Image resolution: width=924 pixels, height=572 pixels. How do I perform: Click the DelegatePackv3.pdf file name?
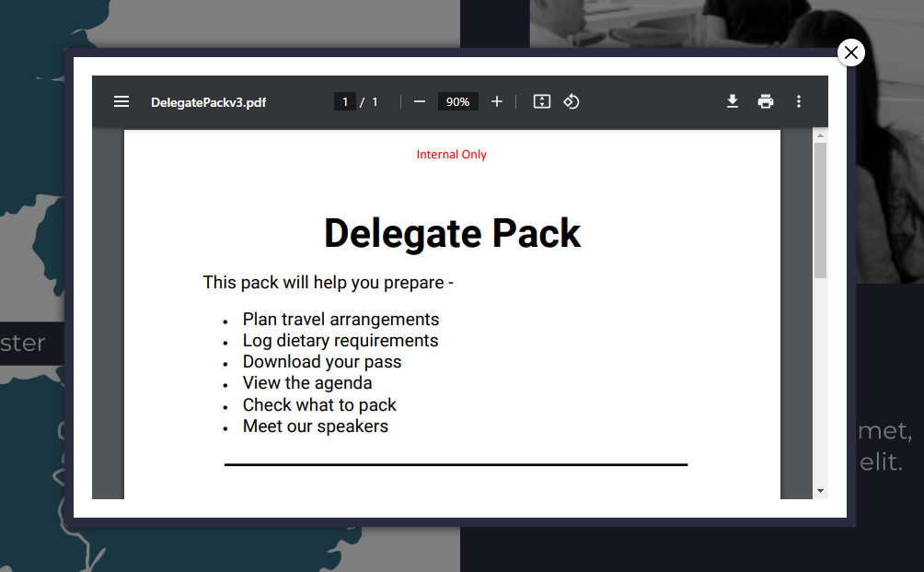coord(209,102)
